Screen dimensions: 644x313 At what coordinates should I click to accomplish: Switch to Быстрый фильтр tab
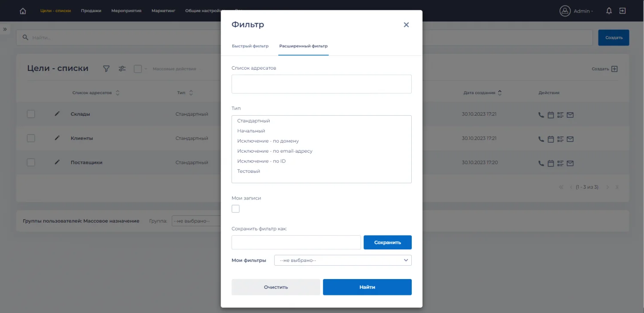[250, 46]
